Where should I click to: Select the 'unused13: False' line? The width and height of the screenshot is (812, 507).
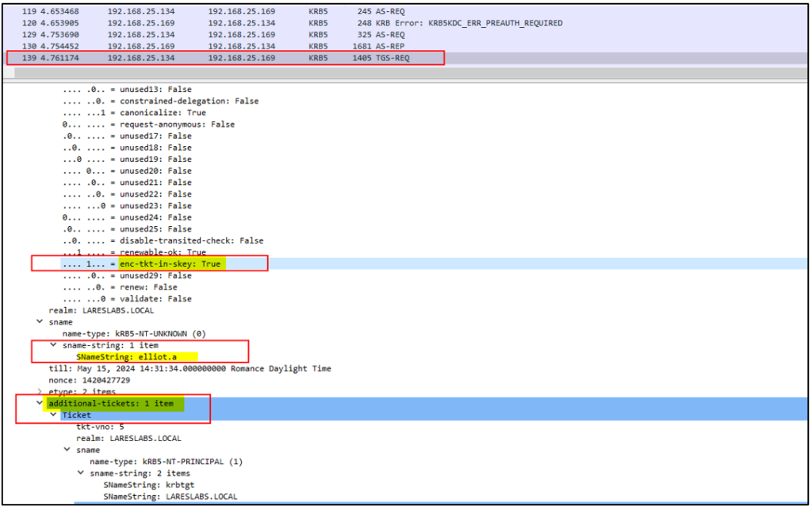click(x=127, y=89)
